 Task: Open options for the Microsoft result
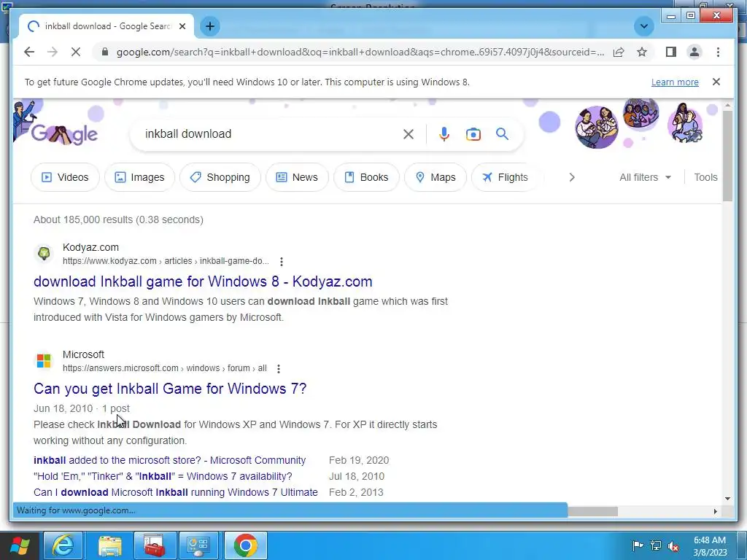[279, 368]
